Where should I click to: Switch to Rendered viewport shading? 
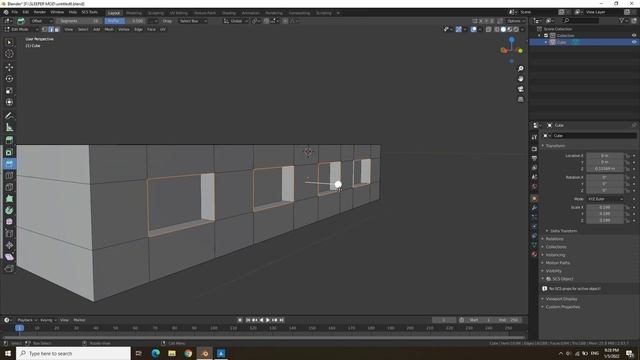point(516,29)
